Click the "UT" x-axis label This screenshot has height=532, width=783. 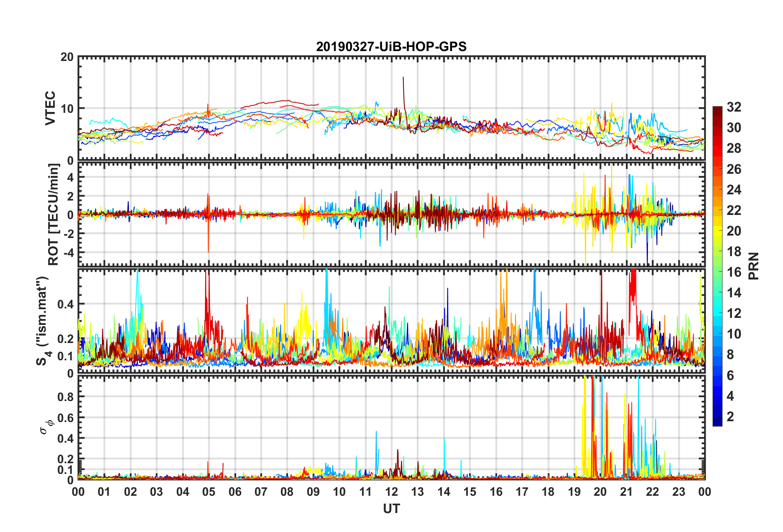pyautogui.click(x=391, y=509)
